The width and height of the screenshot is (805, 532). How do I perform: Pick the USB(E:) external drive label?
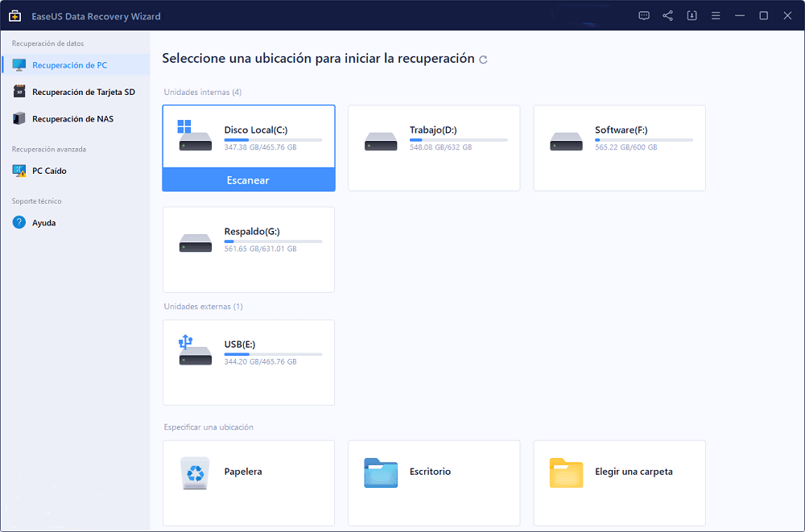[x=240, y=344]
